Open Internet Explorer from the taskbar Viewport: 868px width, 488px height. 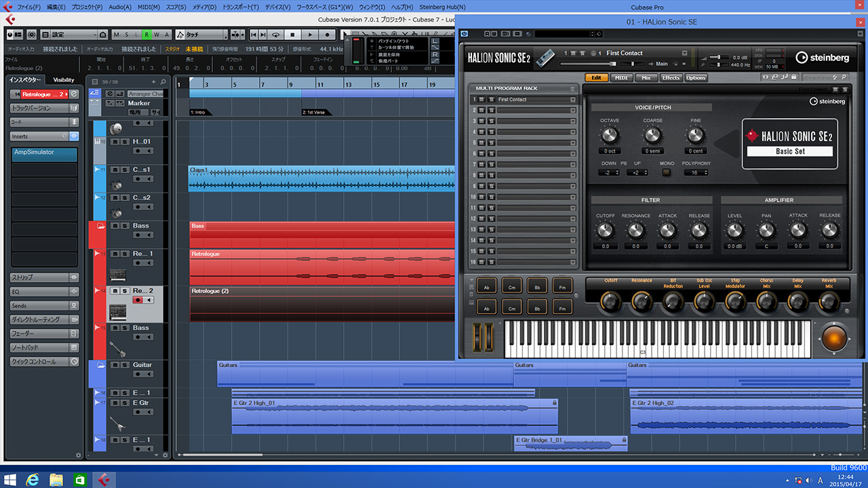click(x=32, y=479)
